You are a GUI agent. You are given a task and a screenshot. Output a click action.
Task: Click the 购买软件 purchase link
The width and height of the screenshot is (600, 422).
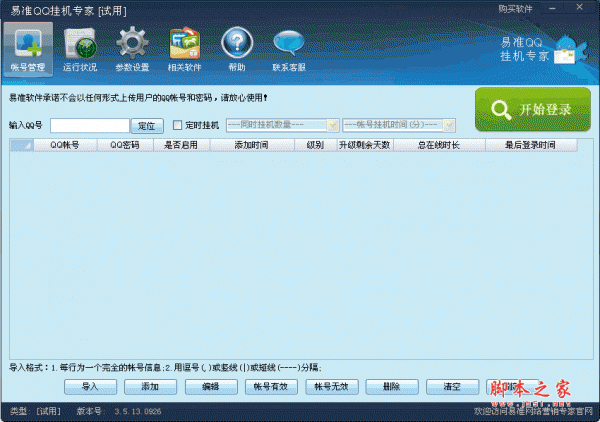click(515, 9)
